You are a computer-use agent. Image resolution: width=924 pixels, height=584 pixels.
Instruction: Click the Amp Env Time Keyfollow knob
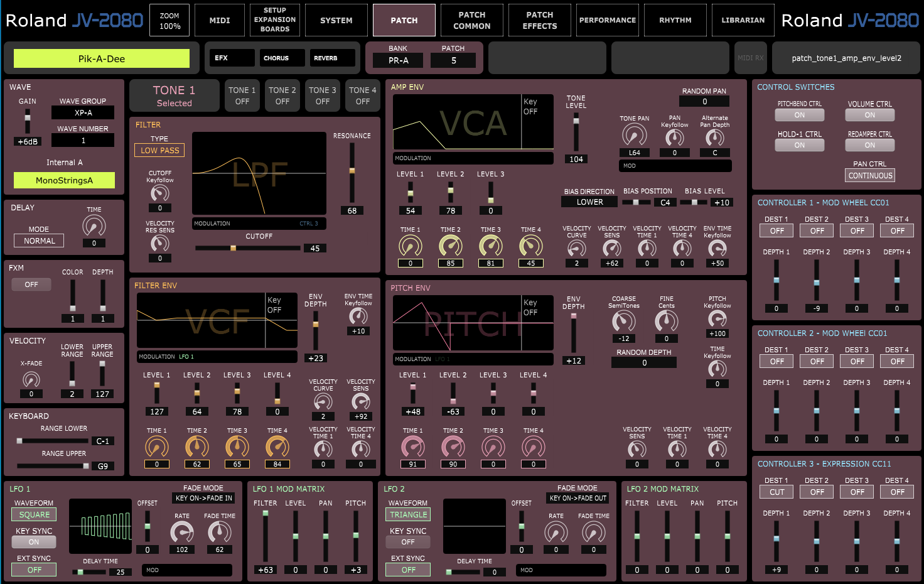click(x=717, y=249)
